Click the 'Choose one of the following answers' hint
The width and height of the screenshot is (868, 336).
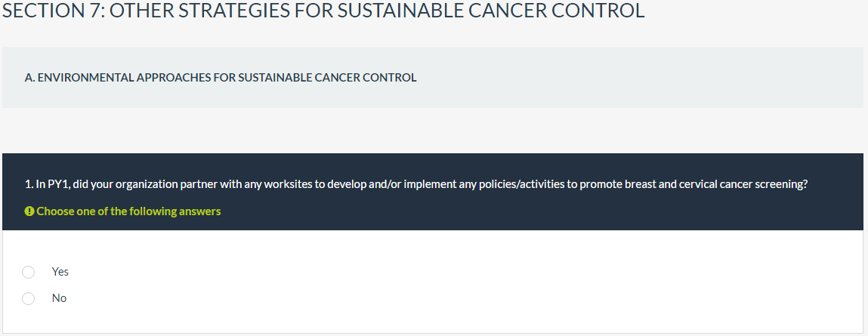coord(128,211)
